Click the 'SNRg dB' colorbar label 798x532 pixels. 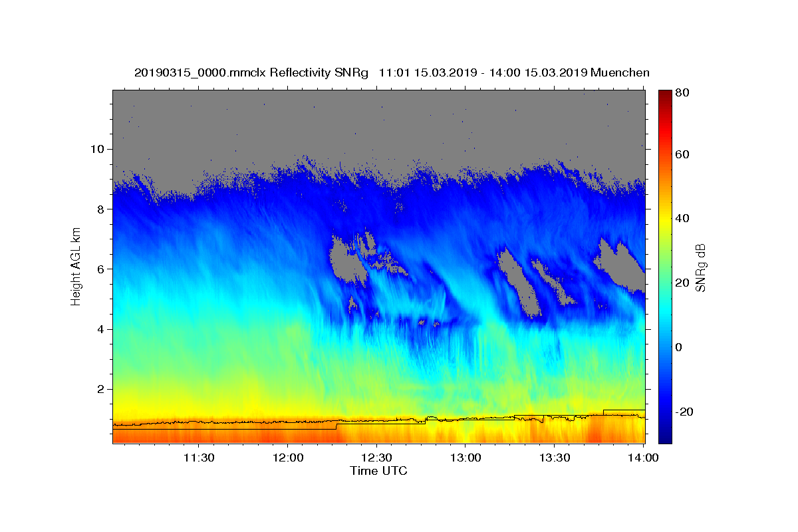tap(700, 267)
